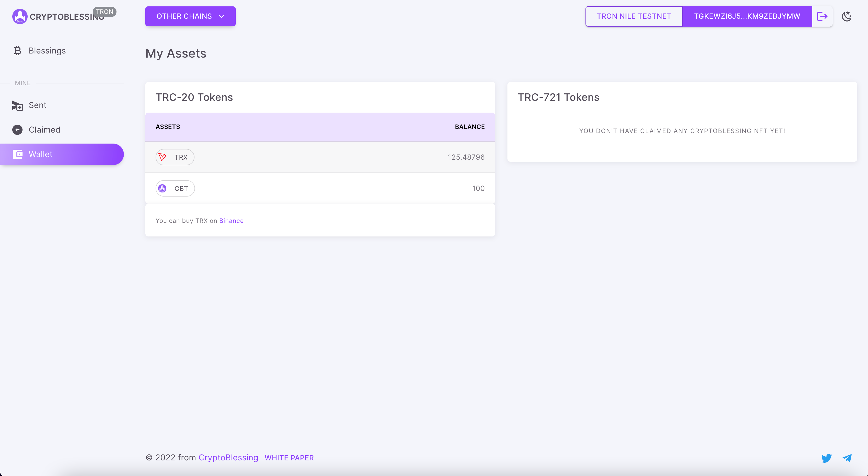Click the TRX token chip
868x476 pixels.
pos(175,157)
